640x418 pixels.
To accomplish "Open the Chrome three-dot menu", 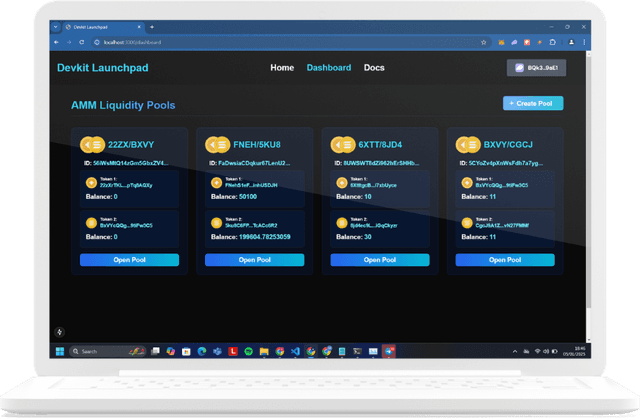I will [x=584, y=42].
